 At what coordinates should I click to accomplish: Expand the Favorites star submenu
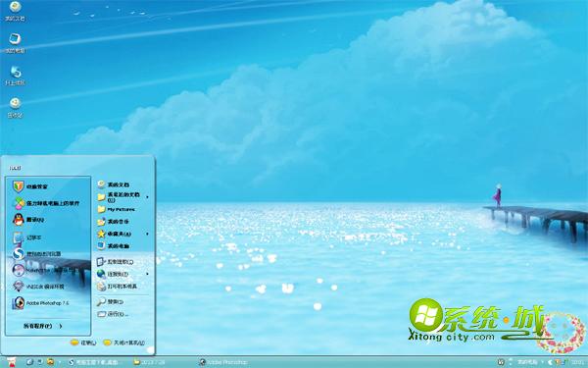(123, 234)
